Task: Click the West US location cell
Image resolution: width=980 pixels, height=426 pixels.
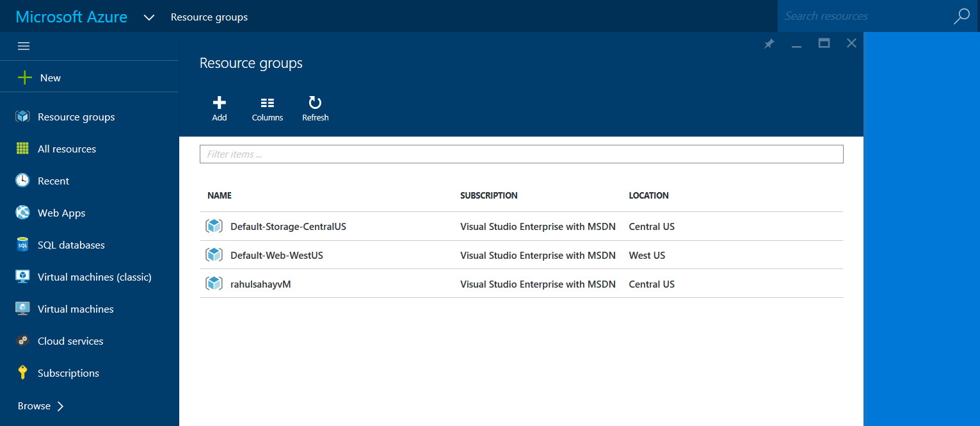Action: click(647, 255)
